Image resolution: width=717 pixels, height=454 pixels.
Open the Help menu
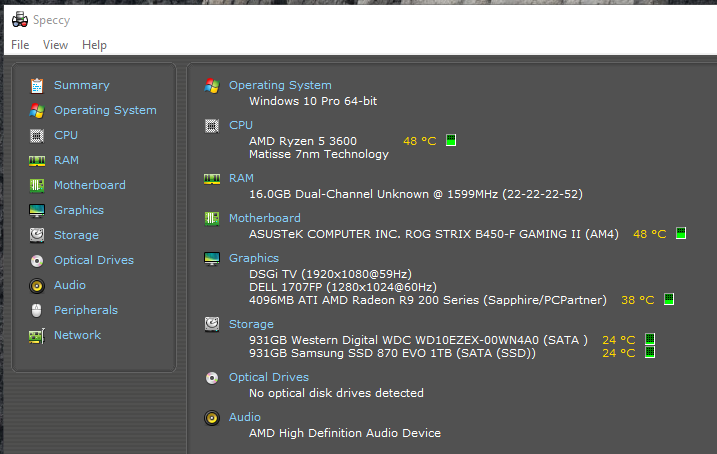[x=94, y=45]
